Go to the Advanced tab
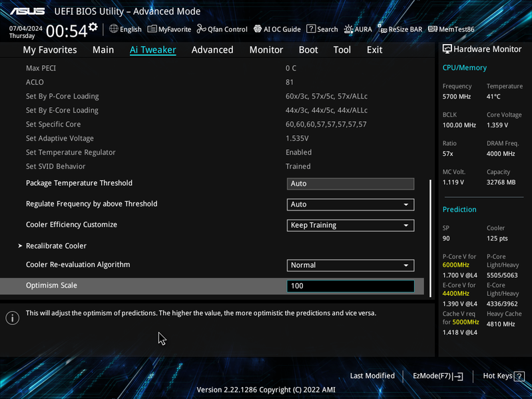 click(x=212, y=50)
